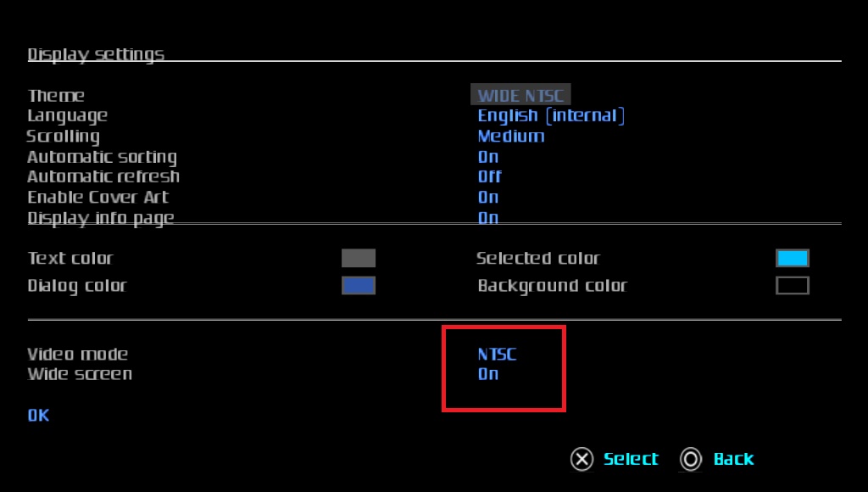Viewport: 868px width, 492px height.
Task: Change language from English (internal)
Action: pyautogui.click(x=551, y=116)
